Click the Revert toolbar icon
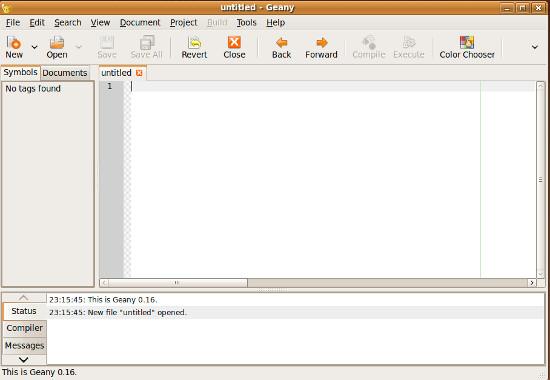 click(194, 43)
